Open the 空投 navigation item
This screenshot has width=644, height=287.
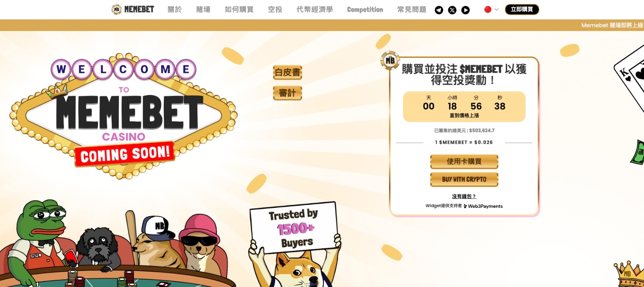(275, 9)
